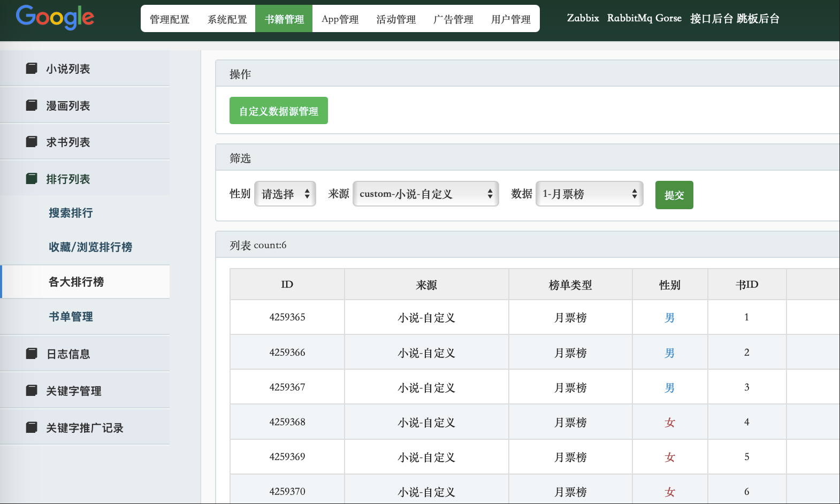840x504 pixels.
Task: Open 书单管理 in the sidebar
Action: point(71,317)
